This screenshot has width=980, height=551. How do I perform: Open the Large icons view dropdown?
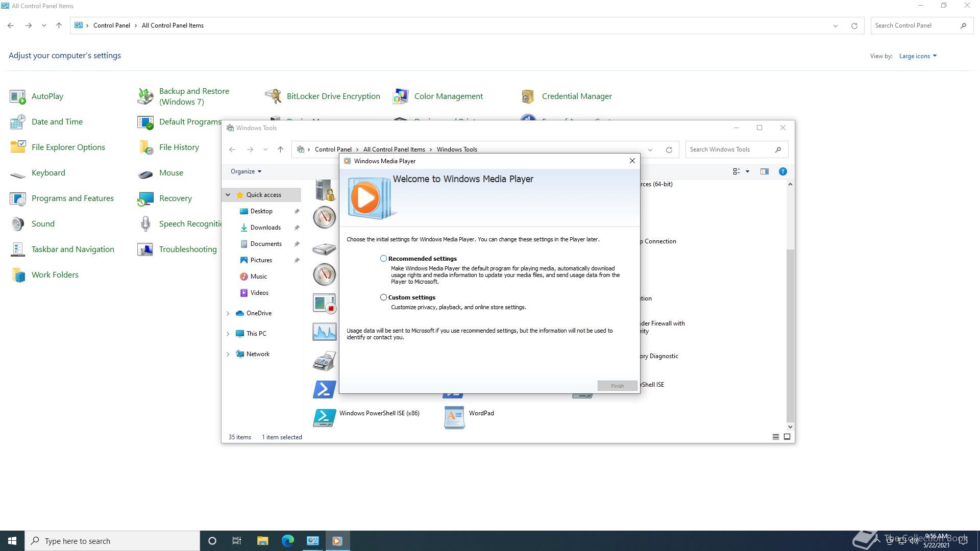918,56
